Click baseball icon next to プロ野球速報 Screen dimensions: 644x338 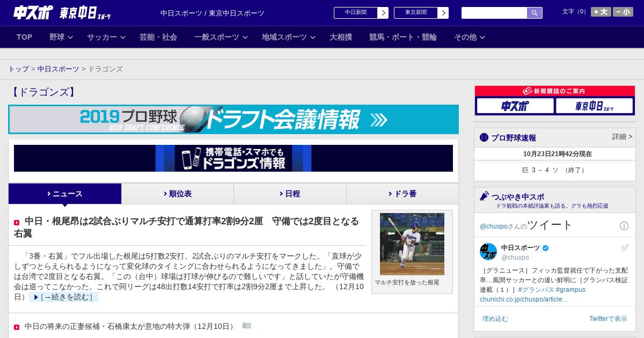click(484, 137)
